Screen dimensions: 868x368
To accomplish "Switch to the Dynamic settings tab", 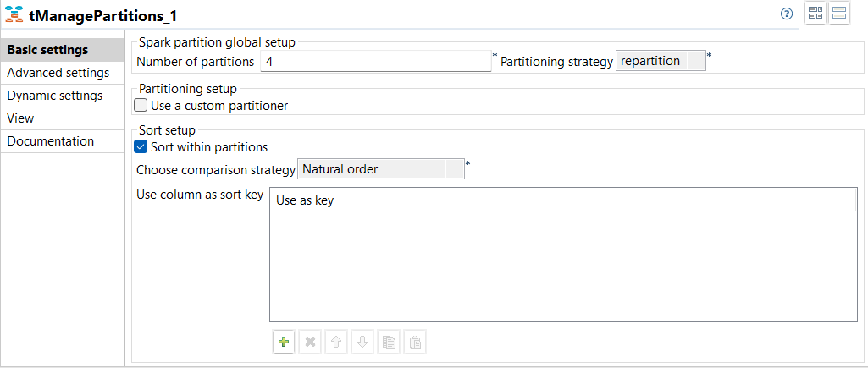I will (55, 96).
